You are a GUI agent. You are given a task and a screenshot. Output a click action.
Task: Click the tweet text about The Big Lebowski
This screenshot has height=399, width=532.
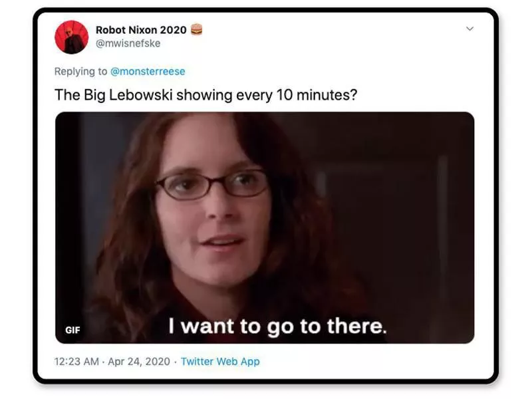(x=206, y=95)
